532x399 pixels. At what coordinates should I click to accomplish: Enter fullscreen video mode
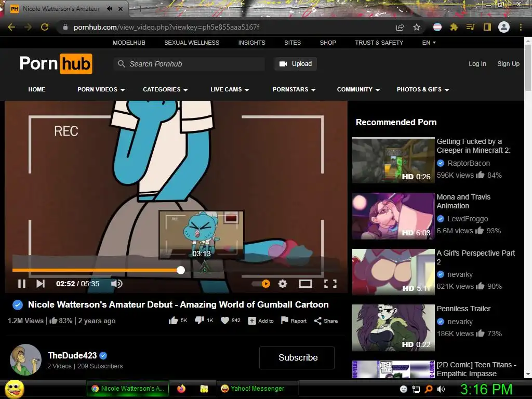click(330, 284)
